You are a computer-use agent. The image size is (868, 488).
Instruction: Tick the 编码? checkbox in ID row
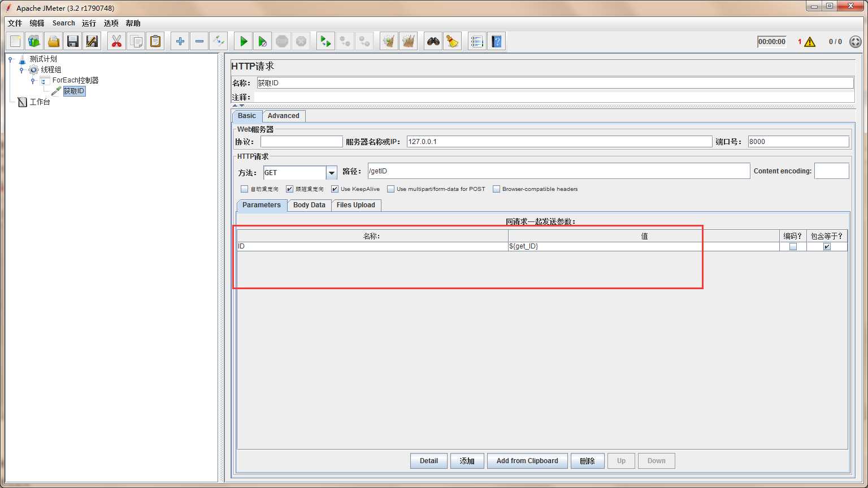[793, 247]
